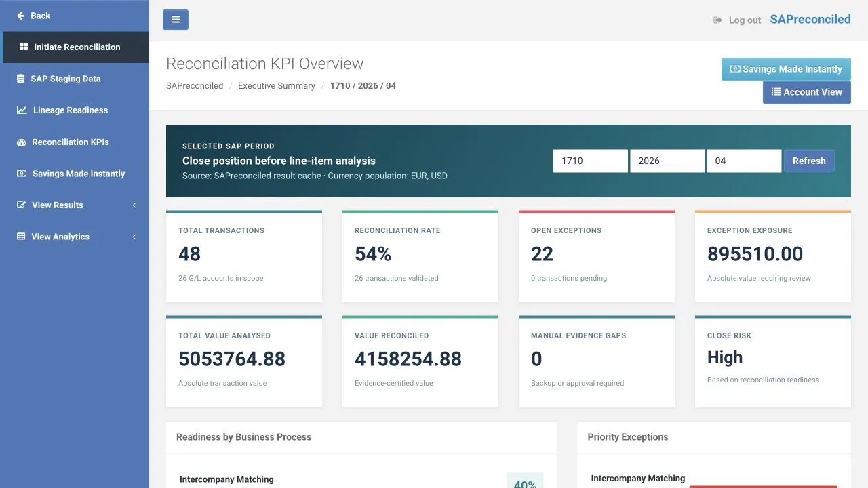Click the Value Reconciled figure 4158254.88

(x=408, y=359)
